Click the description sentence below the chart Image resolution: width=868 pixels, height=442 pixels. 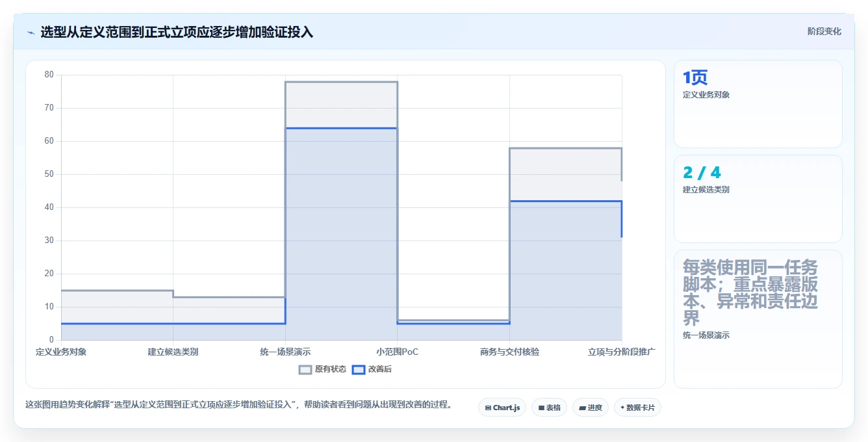(238, 404)
